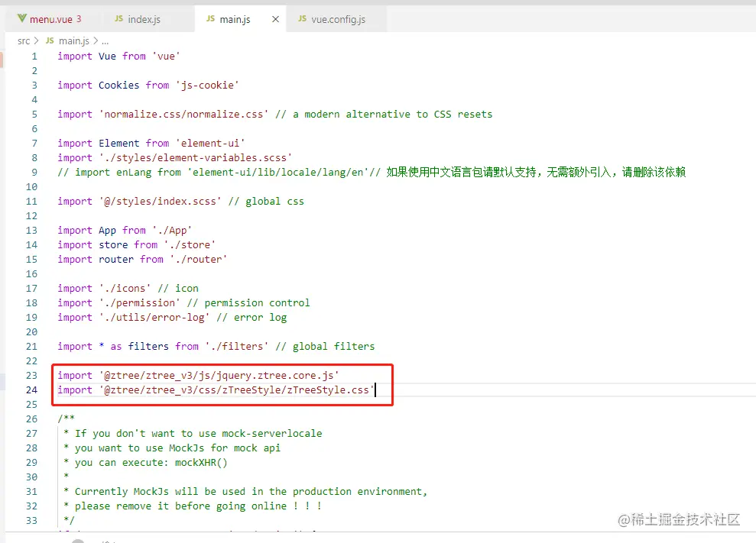Click line number 1 in the gutter
This screenshot has width=756, height=543.
[x=34, y=57]
